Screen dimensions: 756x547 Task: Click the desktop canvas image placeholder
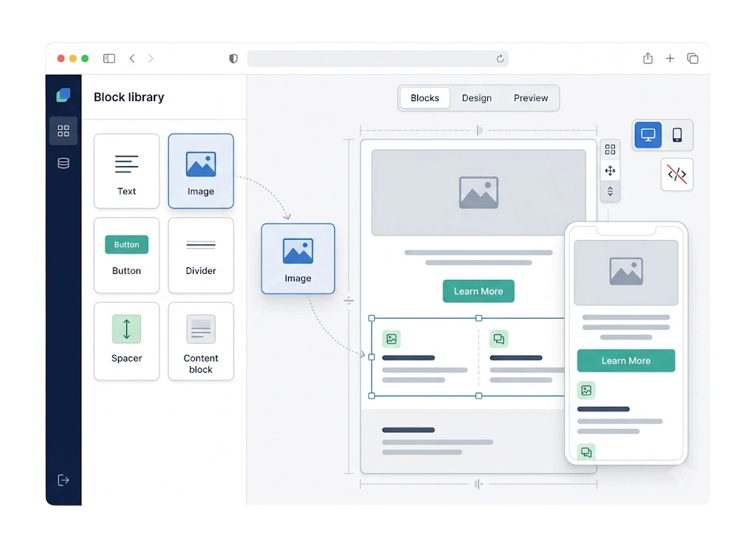tap(478, 192)
